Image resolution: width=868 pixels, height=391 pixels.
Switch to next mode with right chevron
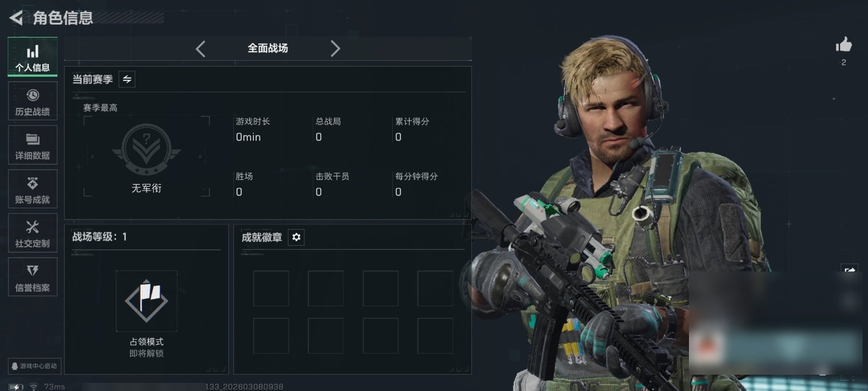point(335,49)
